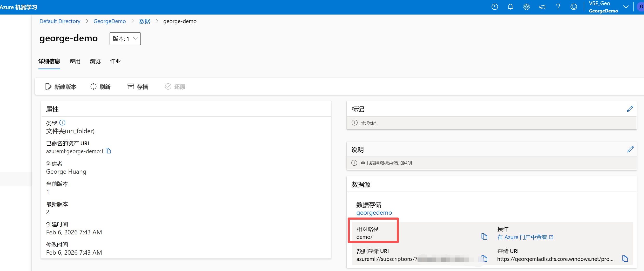Click the 存档 archive button
The width and height of the screenshot is (644, 271).
(138, 87)
